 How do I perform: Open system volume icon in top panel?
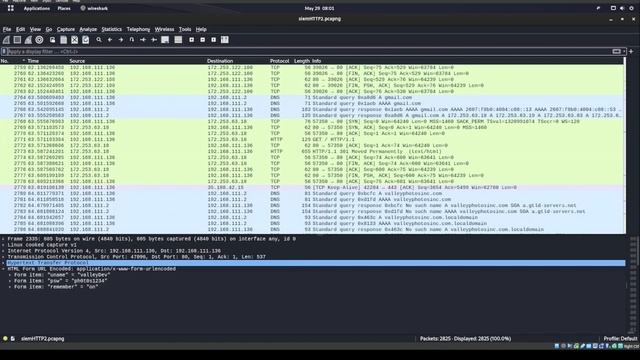click(x=622, y=8)
